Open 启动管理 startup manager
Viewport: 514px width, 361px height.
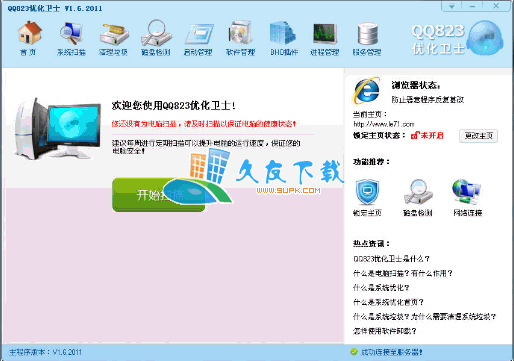coord(198,38)
